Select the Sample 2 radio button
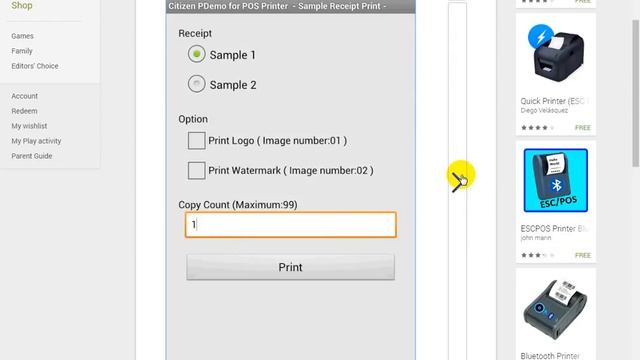Viewport: 640px width, 360px height. tap(196, 84)
